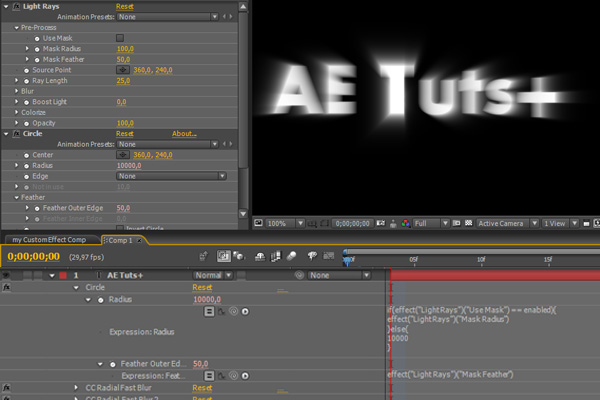The image size is (600, 400).
Task: Toggle Feather expression enable button
Action: [209, 376]
